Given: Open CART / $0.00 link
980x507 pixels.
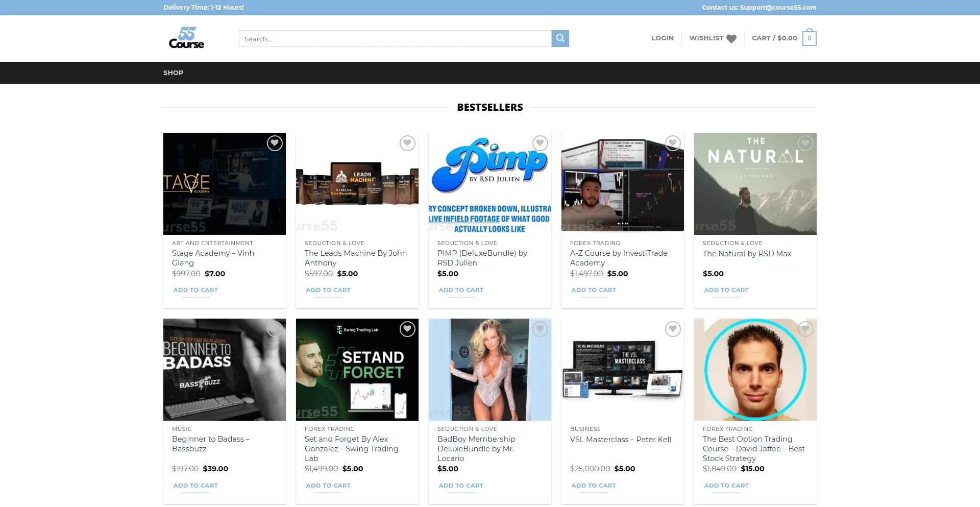Looking at the screenshot, I should point(774,38).
